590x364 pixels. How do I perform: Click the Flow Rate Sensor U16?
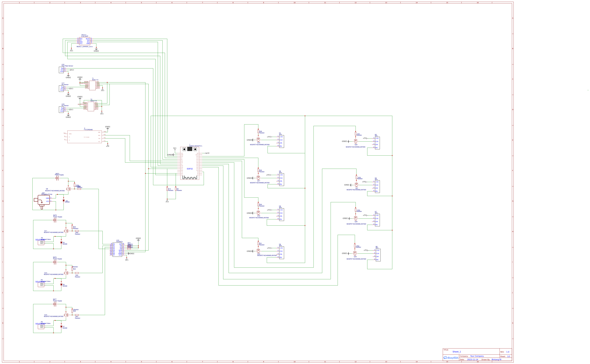62,70
